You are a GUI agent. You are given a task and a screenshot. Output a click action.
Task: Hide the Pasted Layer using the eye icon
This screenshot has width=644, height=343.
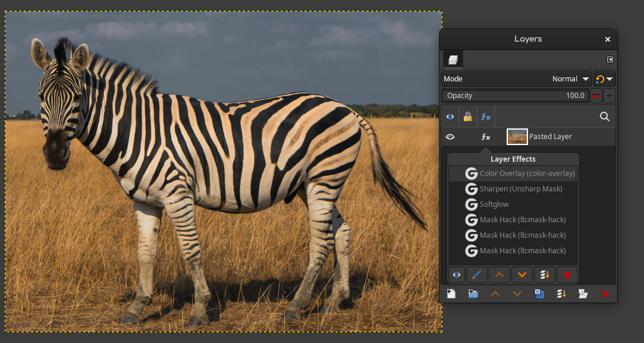[x=450, y=137]
